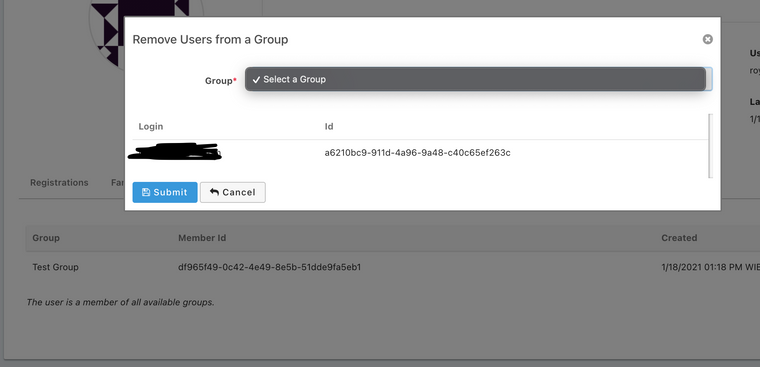
Task: Click the floppy disk icon on Submit
Action: pos(146,192)
